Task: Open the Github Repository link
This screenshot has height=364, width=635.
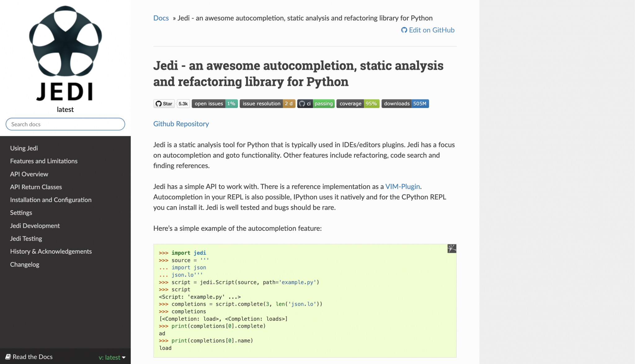Action: (x=181, y=124)
